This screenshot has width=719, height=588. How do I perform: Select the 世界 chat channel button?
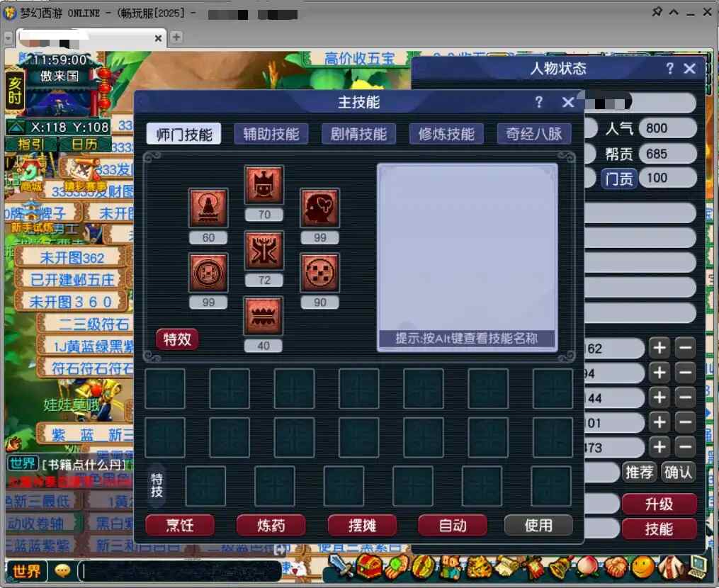[x=26, y=572]
